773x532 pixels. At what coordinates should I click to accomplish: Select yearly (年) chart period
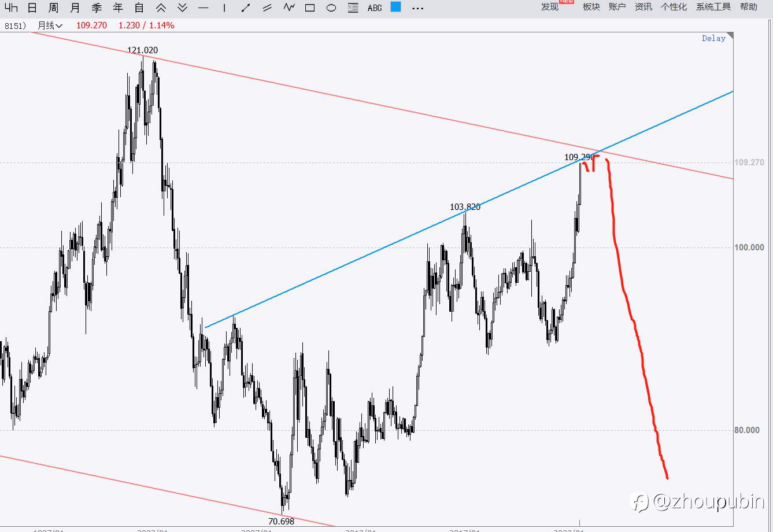[x=118, y=8]
